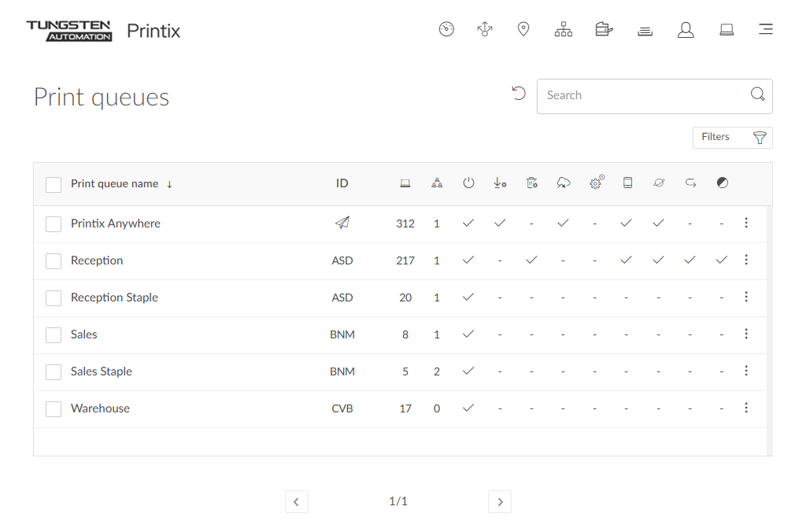This screenshot has width=806, height=532.
Task: Open the hamburger main menu
Action: pos(766,30)
